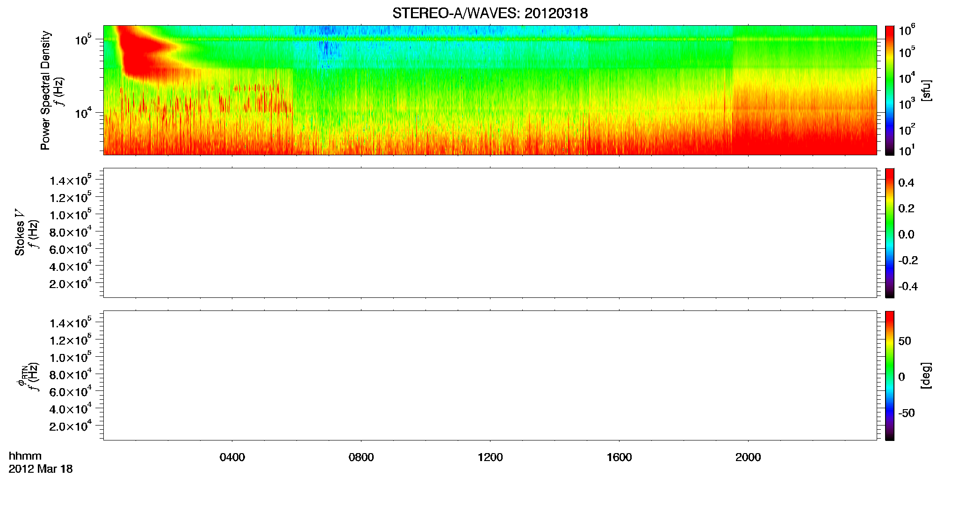Click the 6.0×10^4 tick in phi RTN panel
This screenshot has width=980, height=505.
click(70, 391)
